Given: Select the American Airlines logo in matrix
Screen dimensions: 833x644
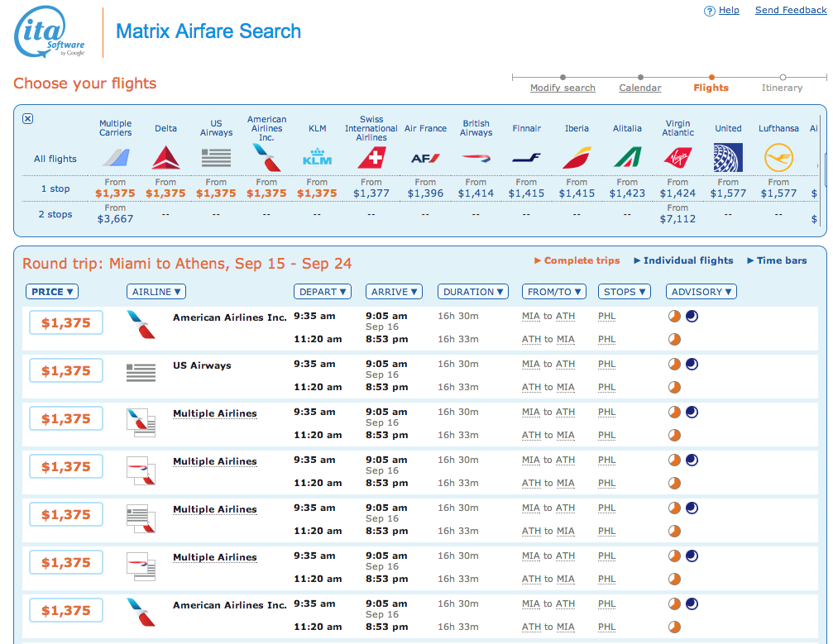Looking at the screenshot, I should point(266,158).
